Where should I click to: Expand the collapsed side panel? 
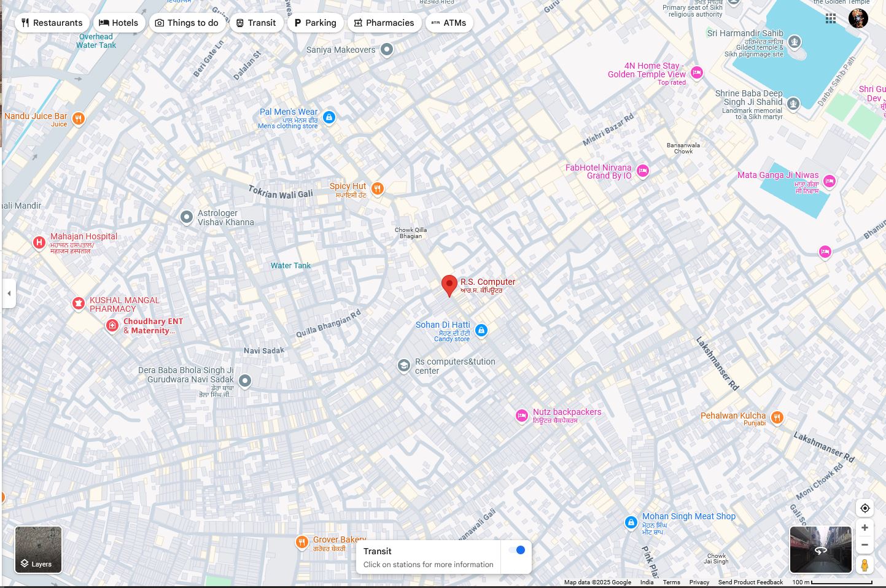pyautogui.click(x=9, y=293)
